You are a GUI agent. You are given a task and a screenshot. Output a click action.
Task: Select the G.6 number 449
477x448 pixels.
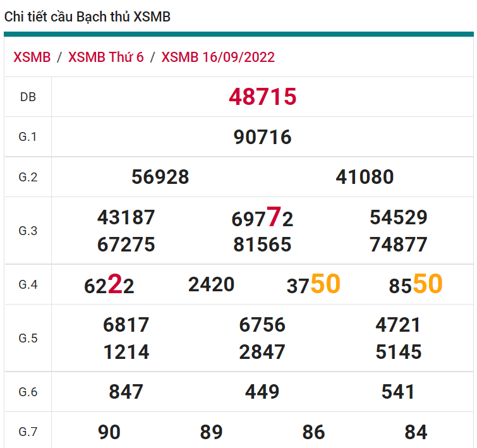click(262, 392)
